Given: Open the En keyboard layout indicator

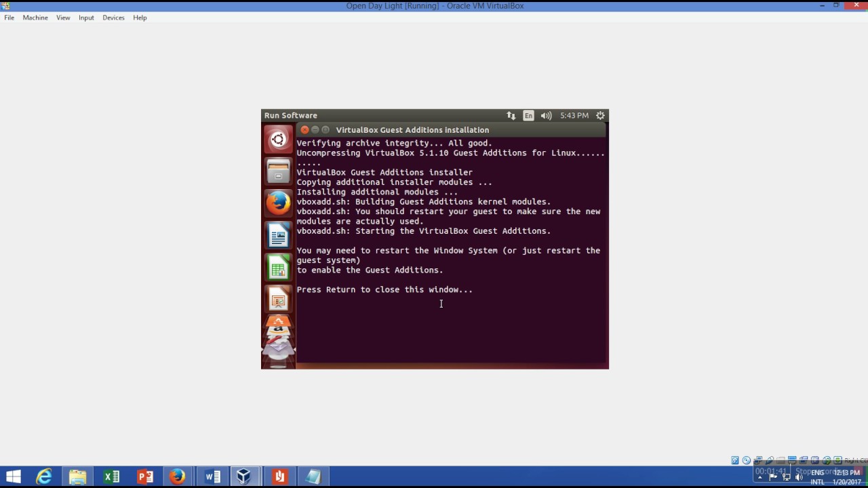Looking at the screenshot, I should (x=528, y=115).
